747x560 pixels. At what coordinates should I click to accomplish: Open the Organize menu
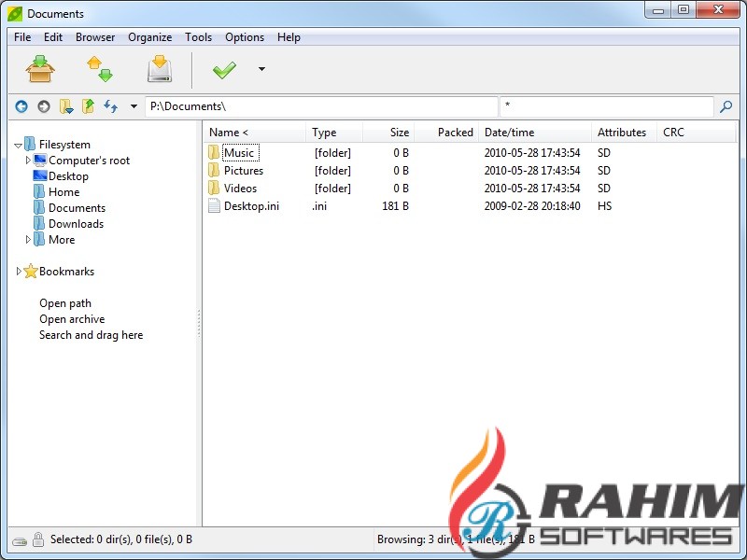tap(149, 37)
